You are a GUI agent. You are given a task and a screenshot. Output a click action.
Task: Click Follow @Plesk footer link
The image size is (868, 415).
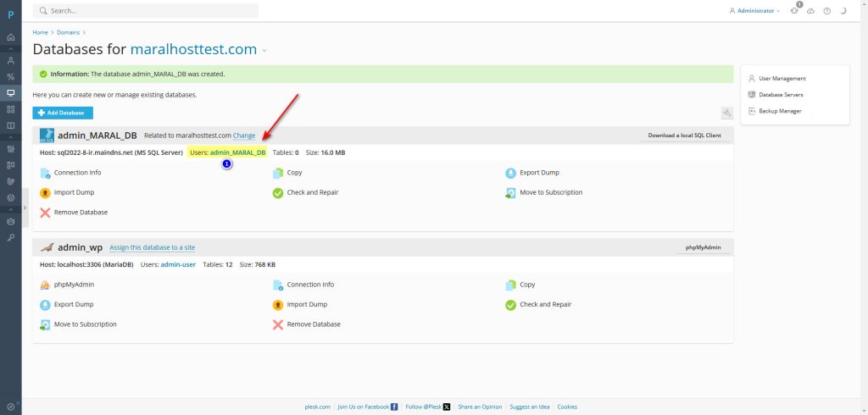428,407
